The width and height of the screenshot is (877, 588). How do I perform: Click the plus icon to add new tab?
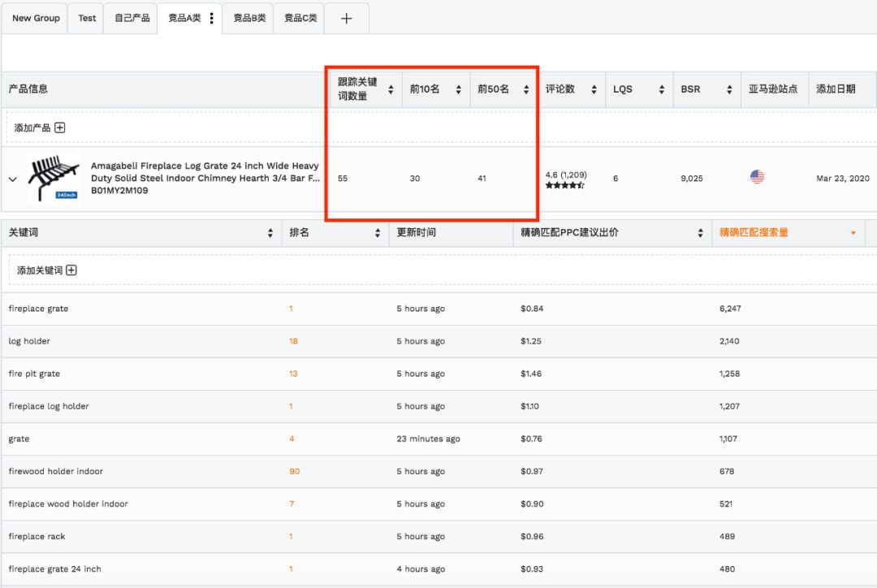pyautogui.click(x=346, y=19)
